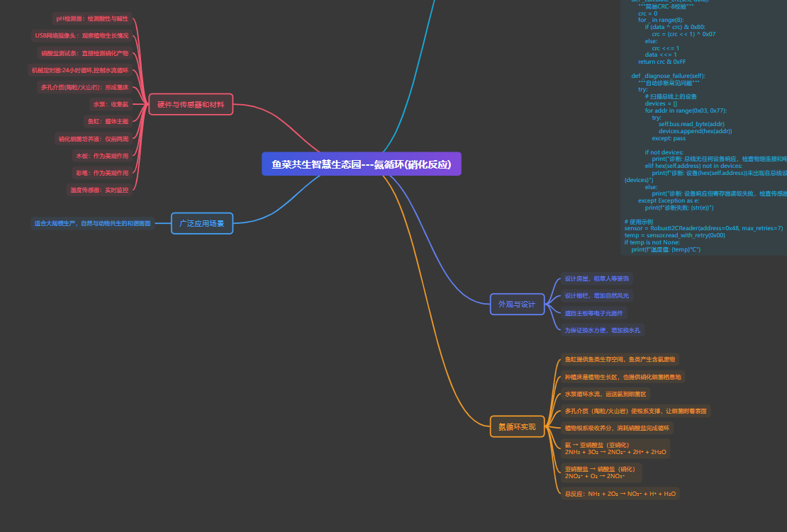Select the central 鱼菜共生智慧生态园 root node

[361, 164]
